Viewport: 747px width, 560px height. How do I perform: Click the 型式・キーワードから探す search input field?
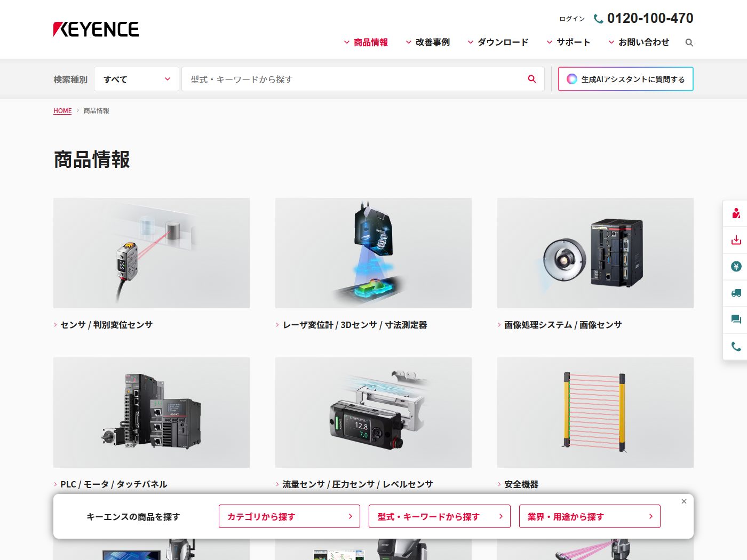coord(352,79)
